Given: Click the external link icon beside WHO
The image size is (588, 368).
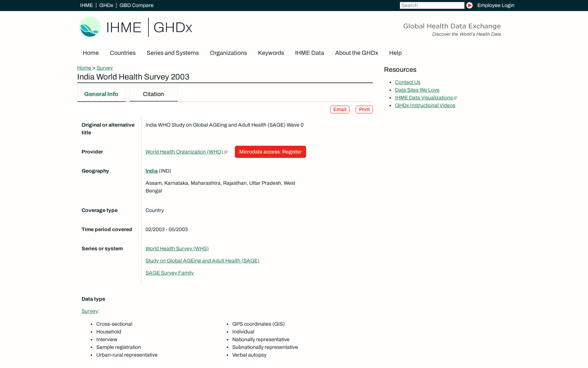Looking at the screenshot, I should pyautogui.click(x=226, y=152).
